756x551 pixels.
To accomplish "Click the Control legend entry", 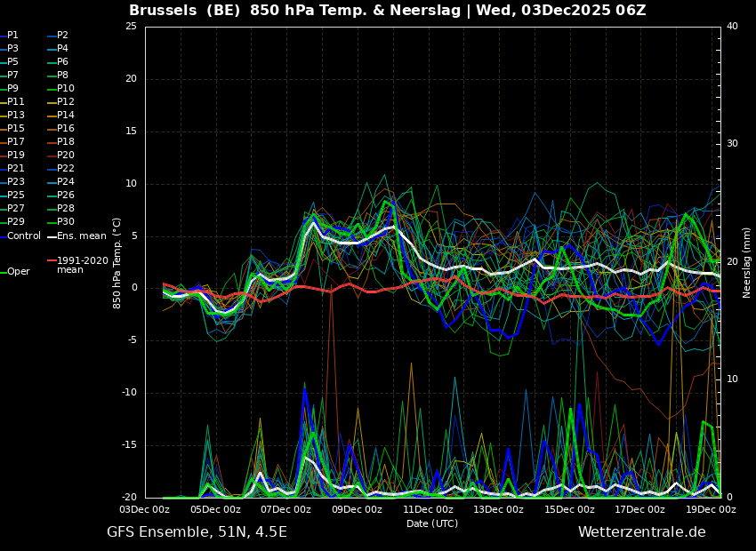I will tap(20, 236).
